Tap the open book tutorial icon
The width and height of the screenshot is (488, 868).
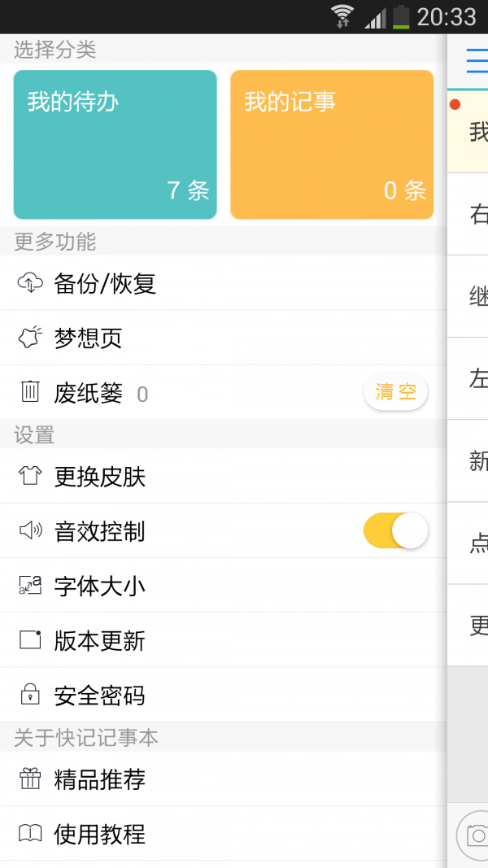(x=30, y=834)
